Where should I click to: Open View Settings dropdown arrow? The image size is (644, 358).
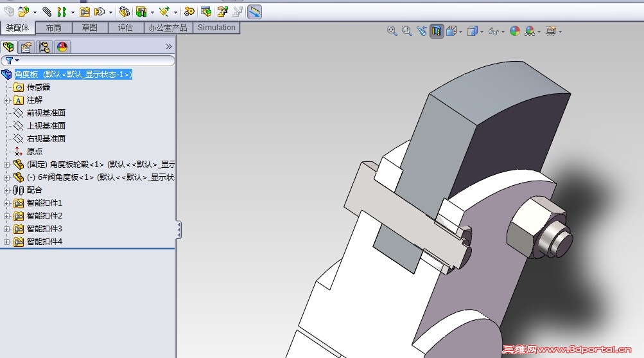click(561, 31)
